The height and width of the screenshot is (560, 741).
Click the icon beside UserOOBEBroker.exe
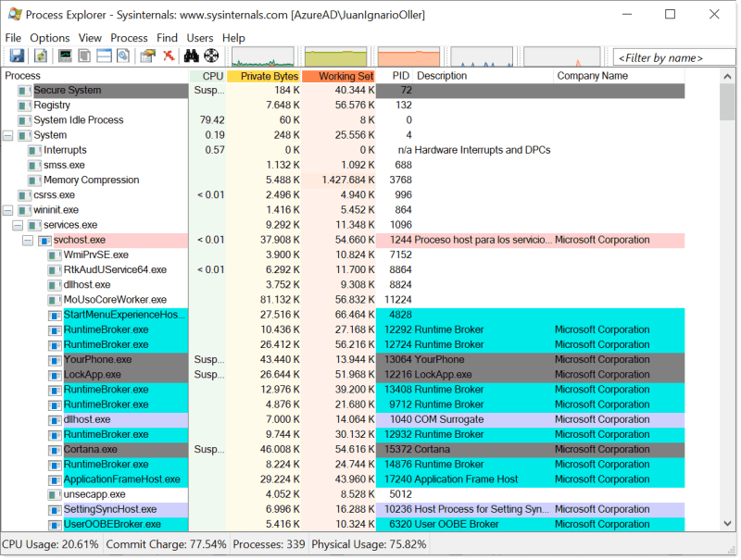pyautogui.click(x=55, y=525)
